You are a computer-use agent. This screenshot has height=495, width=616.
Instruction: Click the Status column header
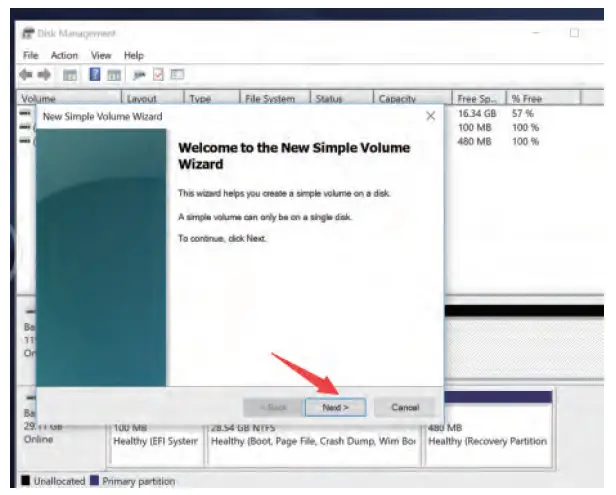[342, 98]
